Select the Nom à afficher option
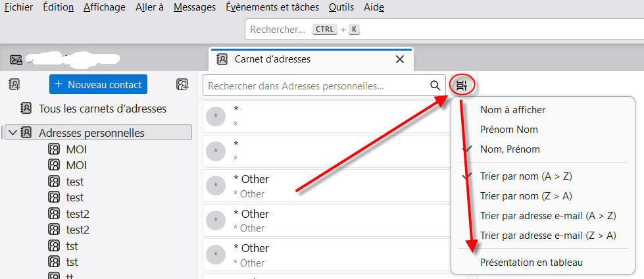 click(512, 110)
